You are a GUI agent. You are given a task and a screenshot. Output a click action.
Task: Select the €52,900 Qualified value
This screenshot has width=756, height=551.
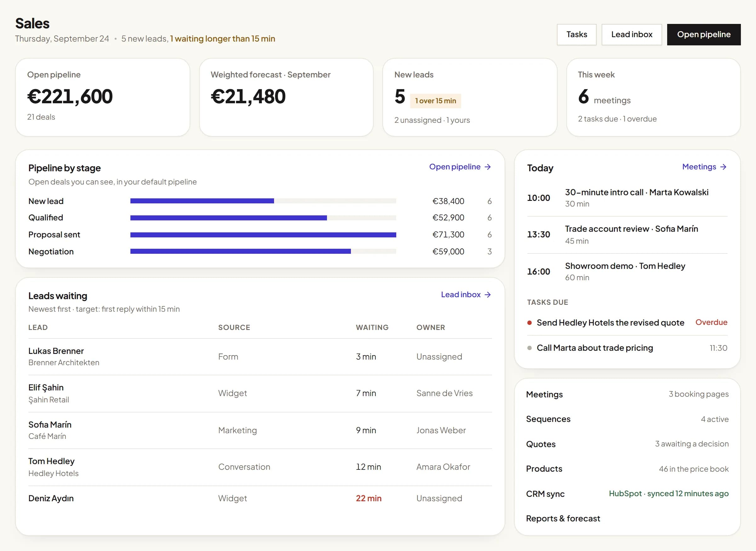(x=448, y=218)
